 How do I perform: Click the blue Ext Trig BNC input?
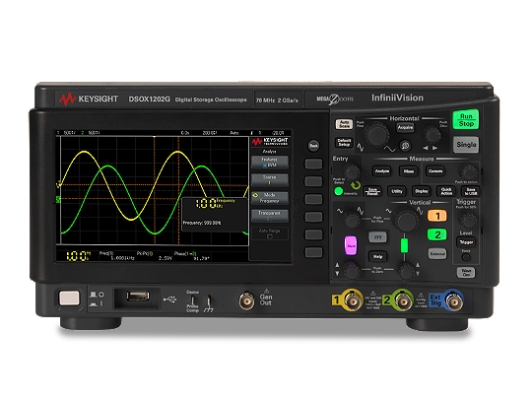(454, 300)
